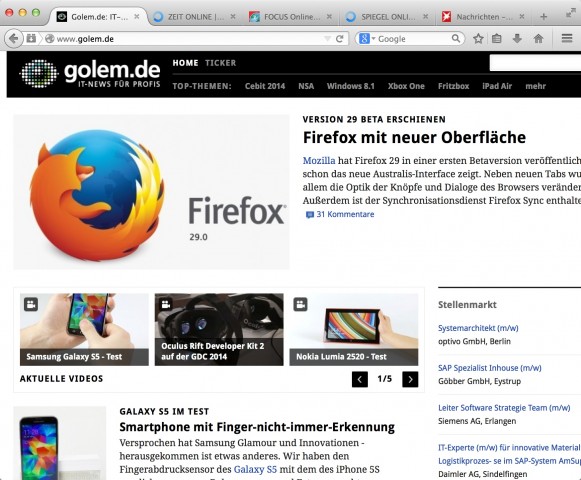Play the Nokia Lumia 2520 - Test video
581x480 pixels.
tap(354, 330)
